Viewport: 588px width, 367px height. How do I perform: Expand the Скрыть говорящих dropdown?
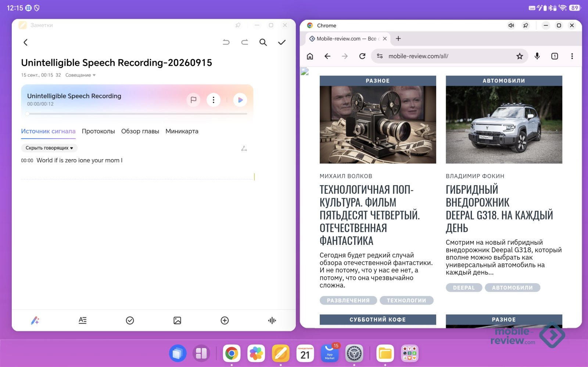coord(49,148)
